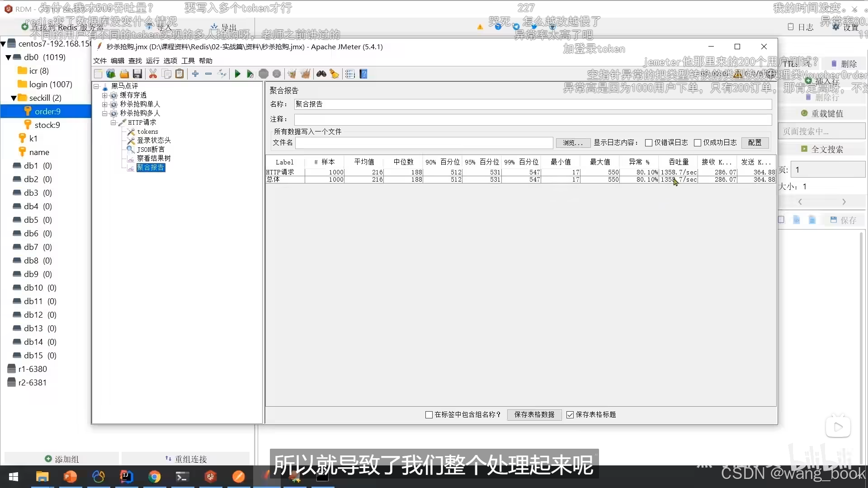Viewport: 868px width, 488px height.
Task: Click the New test plan icon in JMeter toolbar
Action: point(98,74)
